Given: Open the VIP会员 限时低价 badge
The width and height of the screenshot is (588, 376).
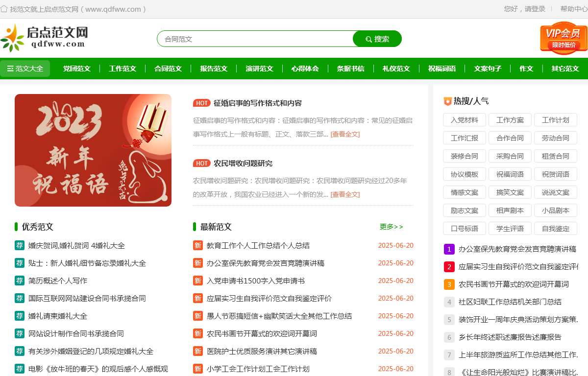Looking at the screenshot, I should (563, 38).
